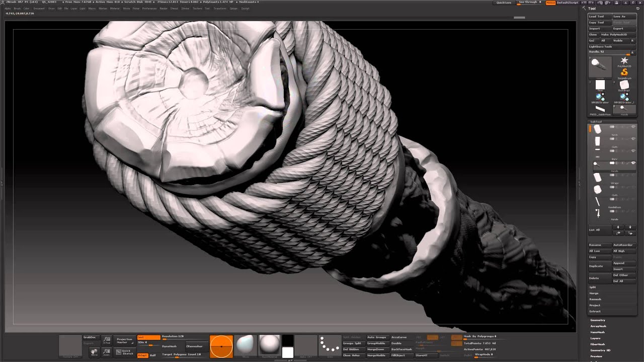Screen dimensions: 644x362
Task: Open the Alpha Off slot
Action: [306, 346]
